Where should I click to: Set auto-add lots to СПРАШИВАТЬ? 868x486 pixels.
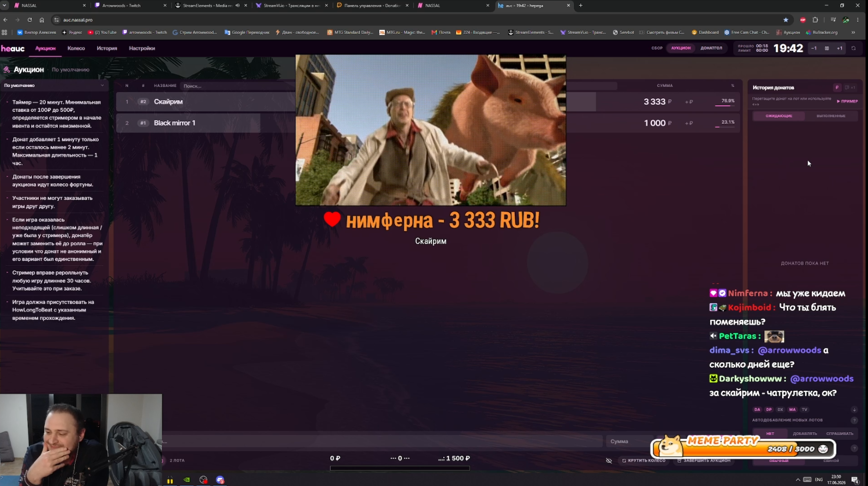pyautogui.click(x=840, y=434)
